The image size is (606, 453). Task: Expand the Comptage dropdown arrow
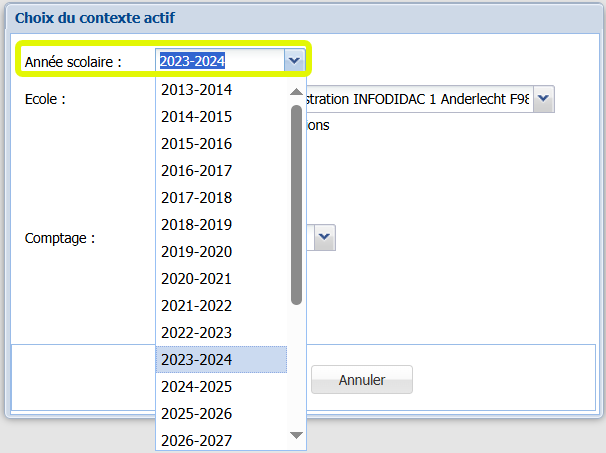(325, 238)
